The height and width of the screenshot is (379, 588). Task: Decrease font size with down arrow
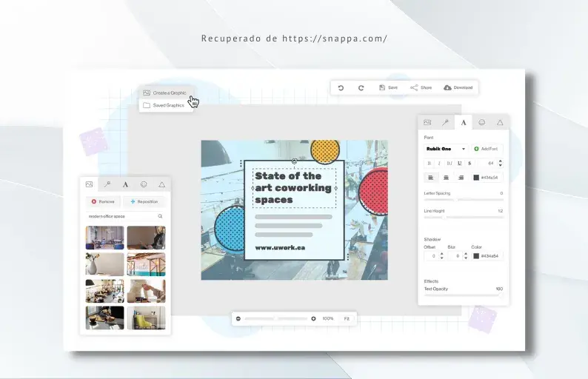click(x=501, y=165)
